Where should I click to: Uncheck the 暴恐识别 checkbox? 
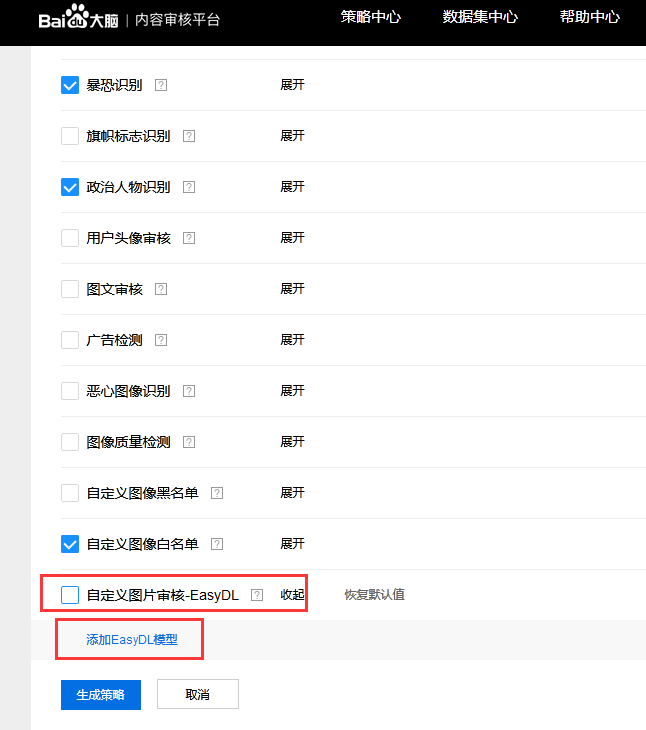70,85
